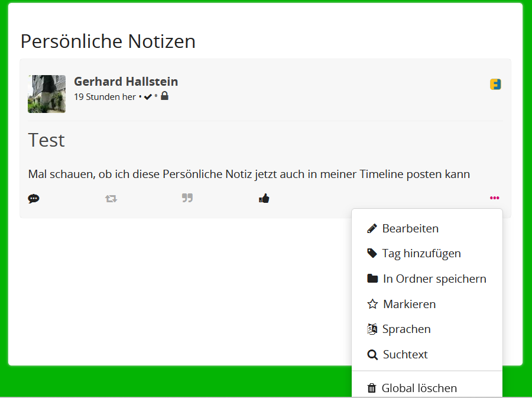The width and height of the screenshot is (532, 398).
Task: Pick In Ordner speichern option
Action: pos(434,279)
